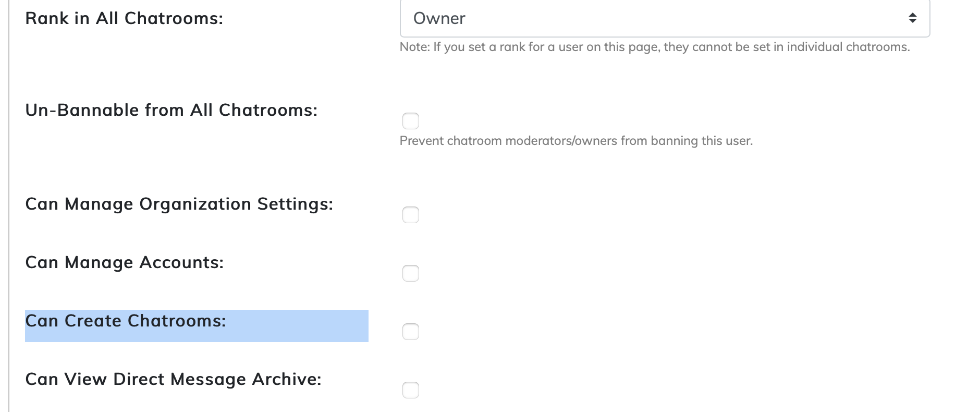Enable Un-Bannable from All Chatrooms checkbox
This screenshot has width=980, height=412.
tap(411, 121)
